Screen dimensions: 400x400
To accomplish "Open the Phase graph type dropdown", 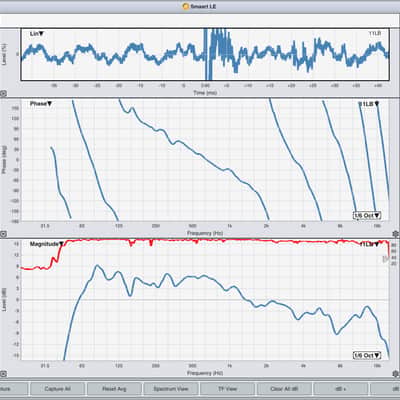I will pos(41,104).
